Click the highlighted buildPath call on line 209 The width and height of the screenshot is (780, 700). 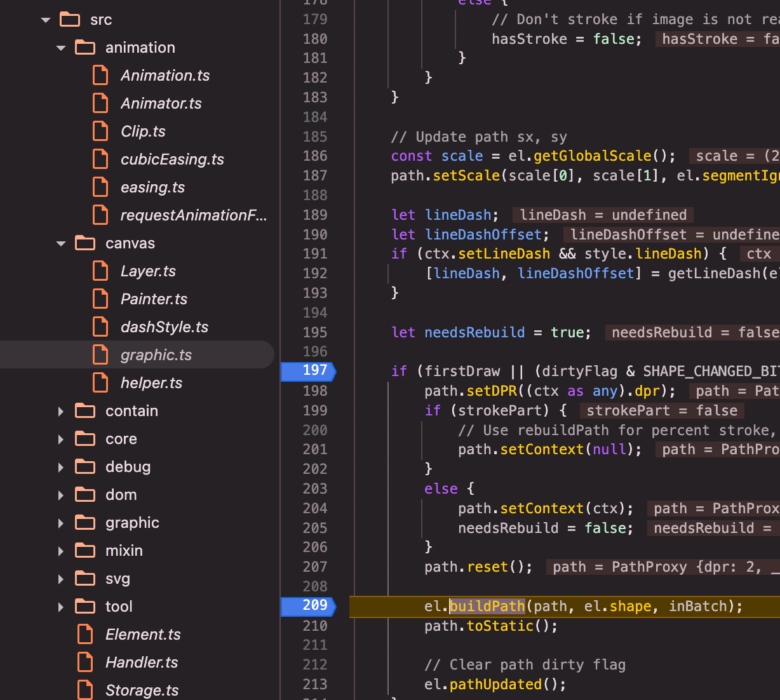click(487, 606)
